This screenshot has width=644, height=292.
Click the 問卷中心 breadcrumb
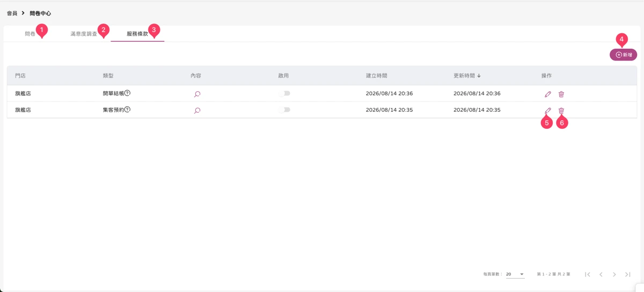click(40, 13)
